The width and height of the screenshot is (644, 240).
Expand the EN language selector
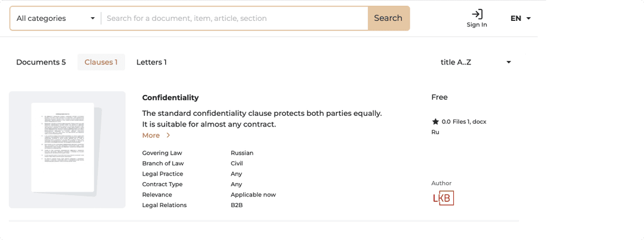coord(520,19)
